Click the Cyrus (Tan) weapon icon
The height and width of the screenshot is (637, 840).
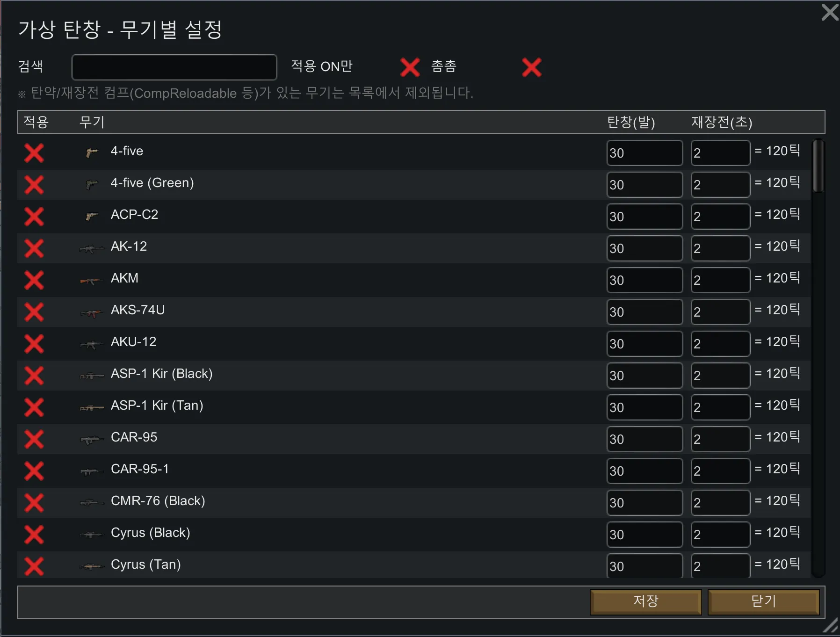tap(92, 567)
